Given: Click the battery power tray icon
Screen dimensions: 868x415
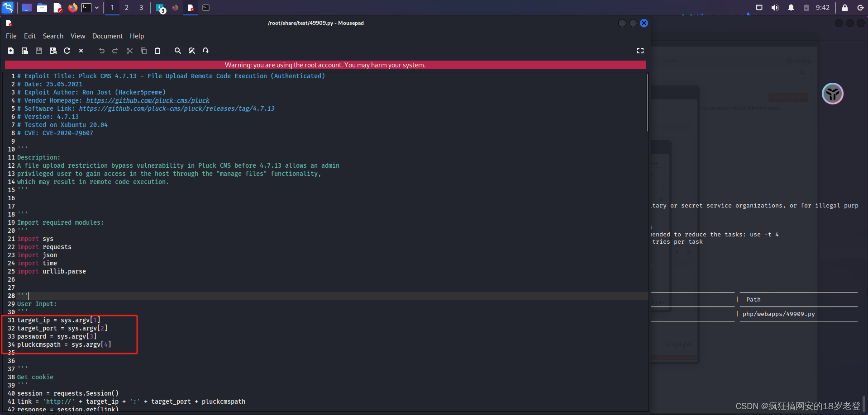Looking at the screenshot, I should (x=806, y=8).
